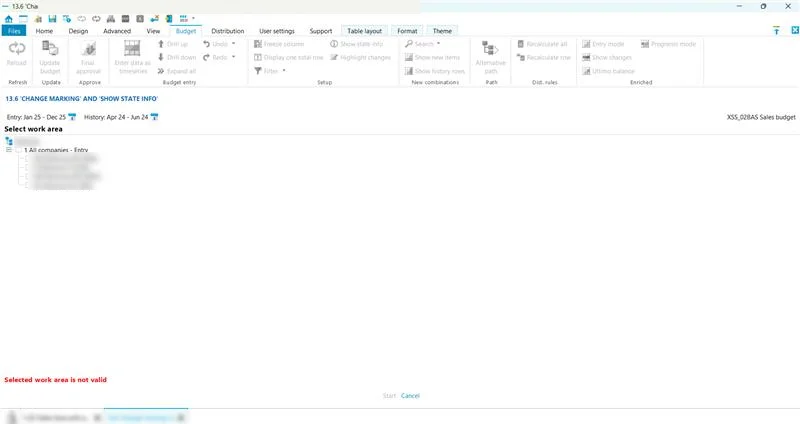
Task: Click the Home icon in quick access toolbar
Action: point(9,19)
